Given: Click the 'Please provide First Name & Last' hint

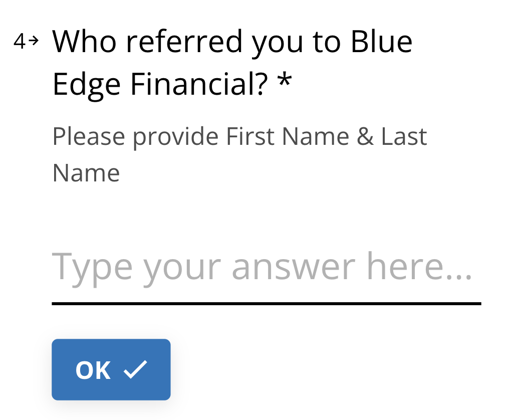Looking at the screenshot, I should 239,137.
